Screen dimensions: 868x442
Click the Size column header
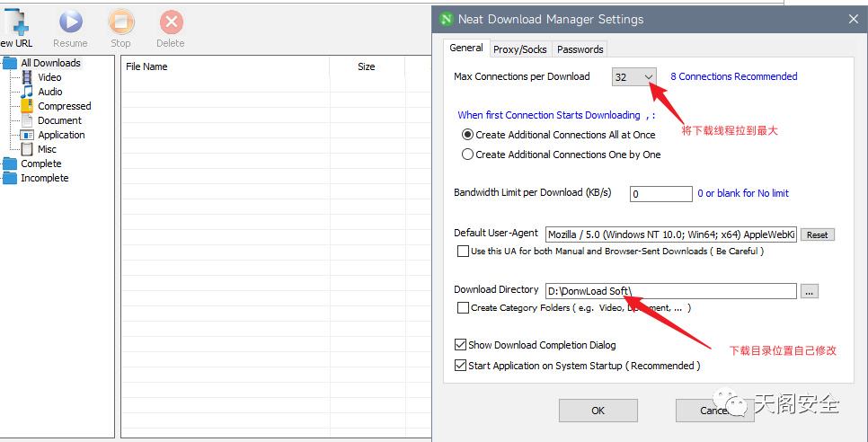366,66
